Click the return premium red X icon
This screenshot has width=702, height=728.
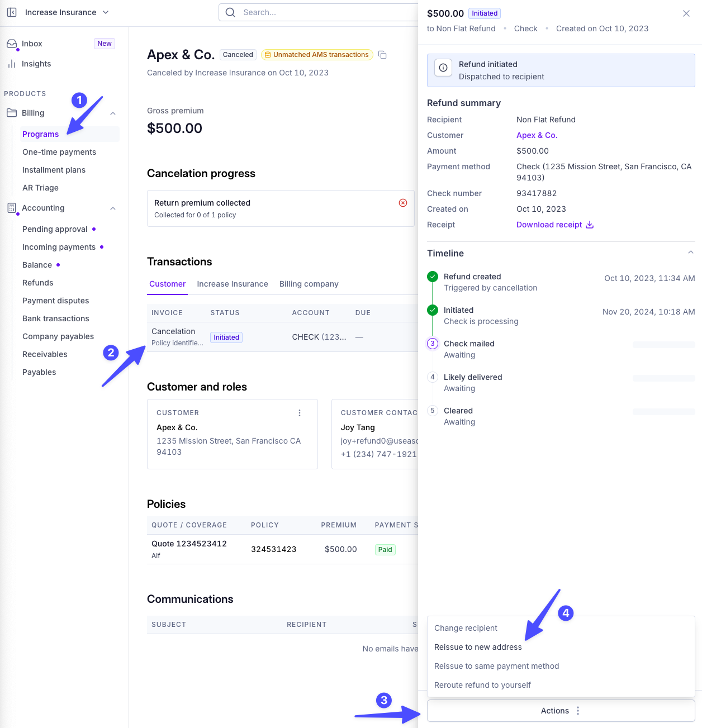pos(403,203)
